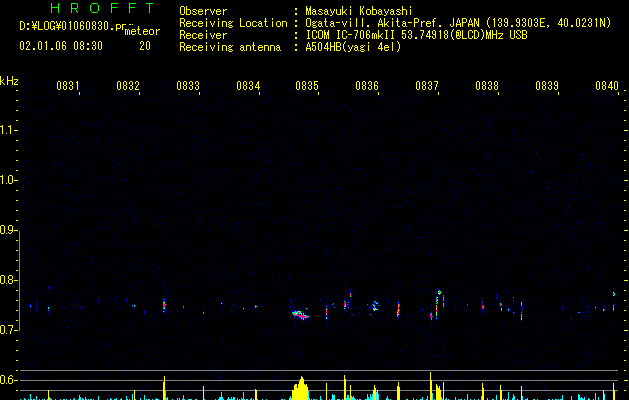Viewport: 629px width, 400px height.
Task: Click the 0.9 kHz frequency label
Action: click(8, 230)
